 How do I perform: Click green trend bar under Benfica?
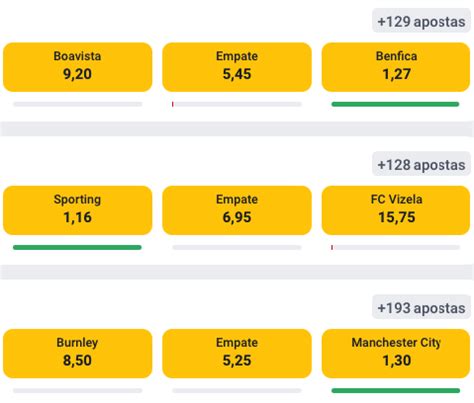click(395, 104)
